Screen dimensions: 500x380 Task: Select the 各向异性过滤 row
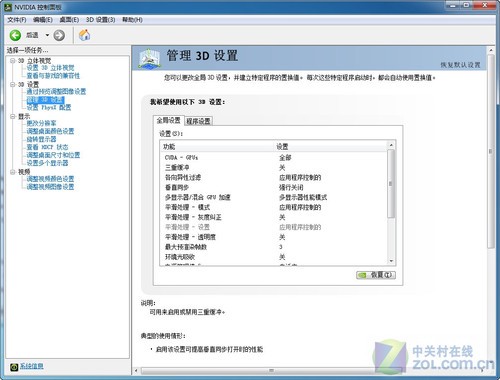pos(274,177)
